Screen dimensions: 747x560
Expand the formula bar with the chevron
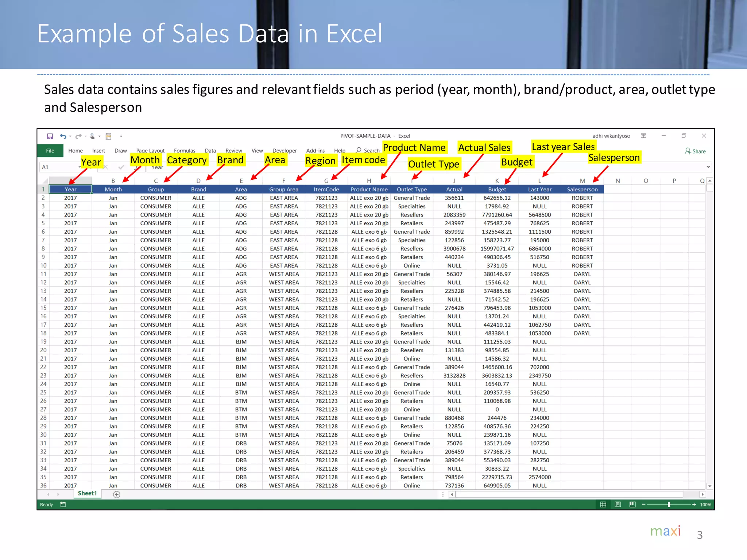pos(708,167)
